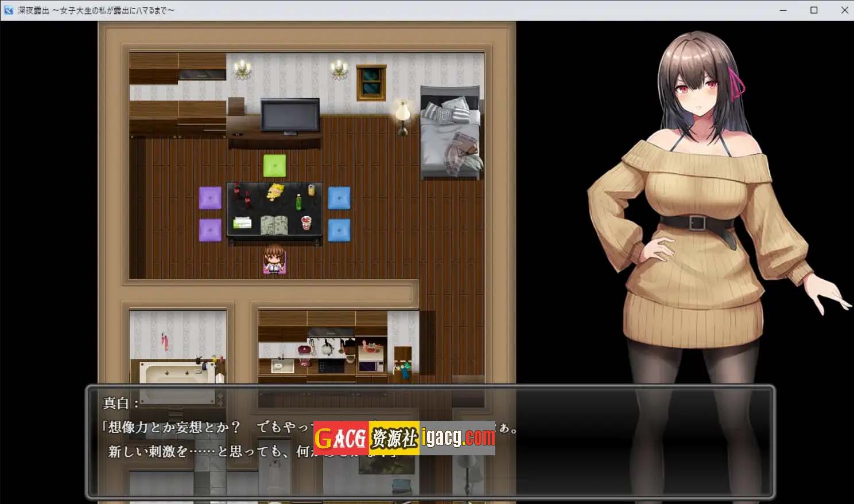Click the framed window on the wall
Viewport: 854px width, 504px height.
[x=371, y=83]
